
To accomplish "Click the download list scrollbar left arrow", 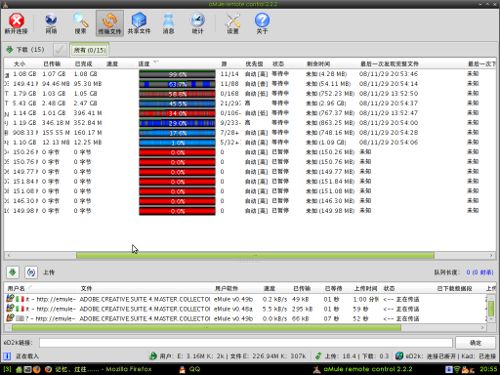I will point(9,256).
